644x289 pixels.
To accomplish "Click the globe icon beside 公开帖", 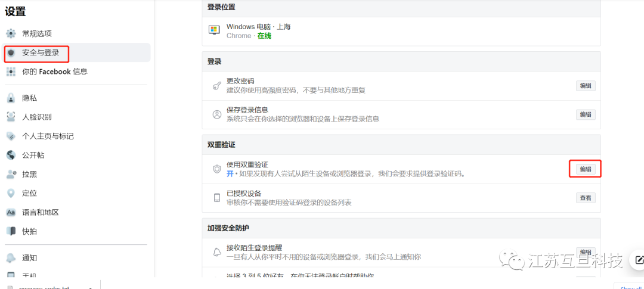I will tap(11, 155).
